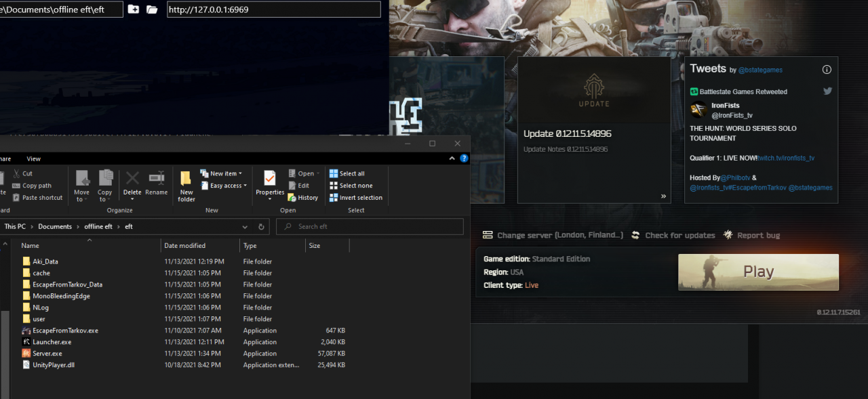Viewport: 868px width, 399px height.
Task: Open the Open button's dropdown in ribbon
Action: 319,173
